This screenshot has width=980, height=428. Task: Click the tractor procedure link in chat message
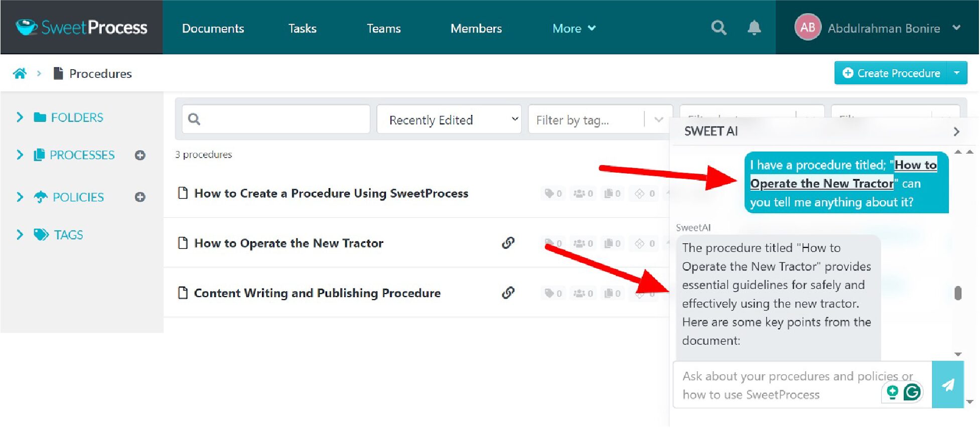point(844,174)
